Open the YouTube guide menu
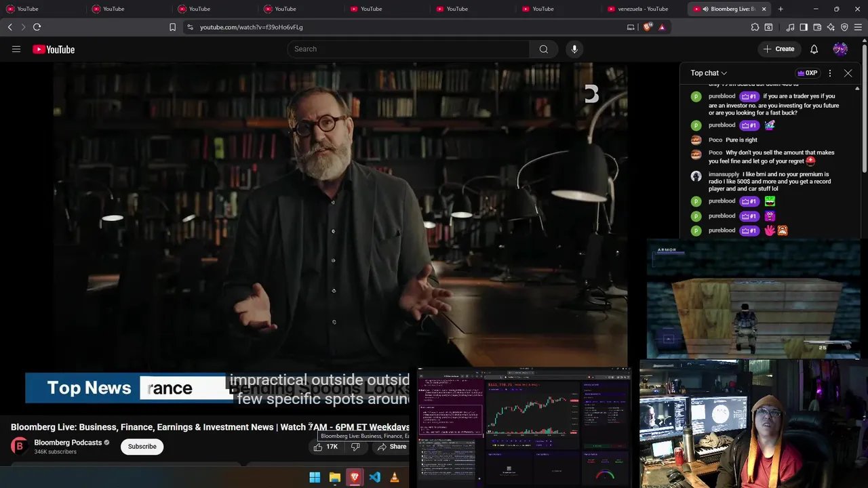 [16, 49]
